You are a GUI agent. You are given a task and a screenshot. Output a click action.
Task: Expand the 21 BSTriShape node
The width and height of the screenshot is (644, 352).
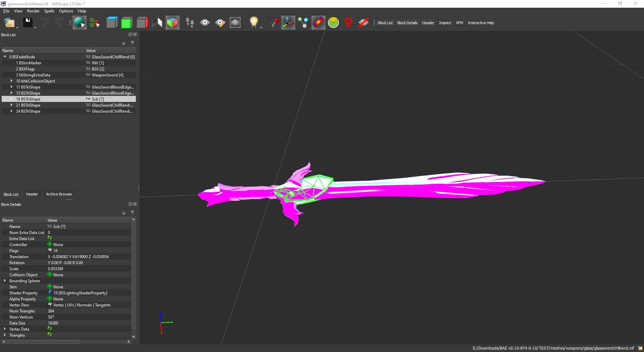tap(12, 105)
